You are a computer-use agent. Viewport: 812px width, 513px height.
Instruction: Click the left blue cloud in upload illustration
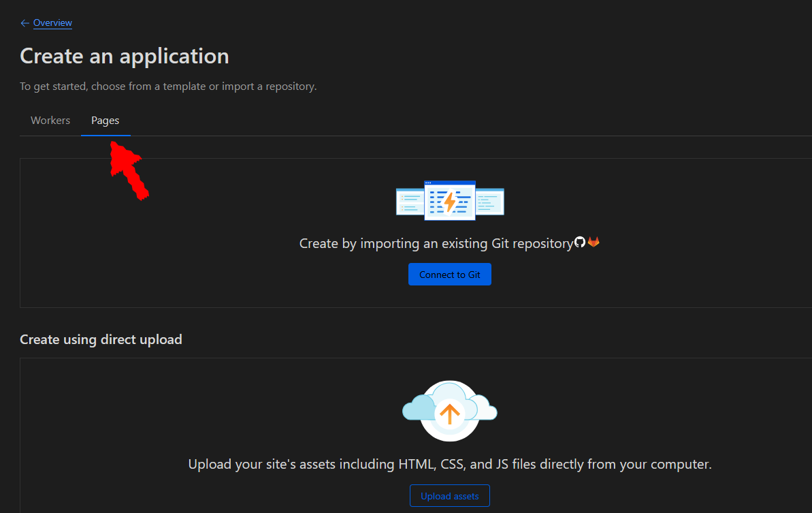418,409
